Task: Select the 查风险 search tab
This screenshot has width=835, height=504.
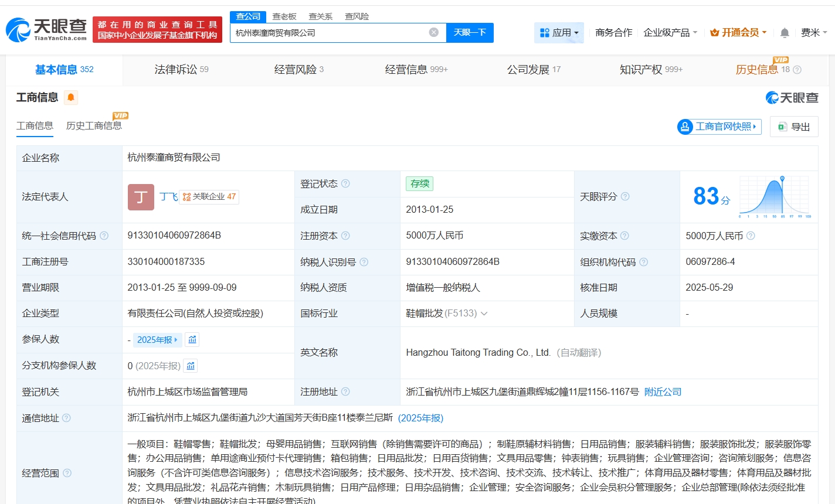Action: 357,16
